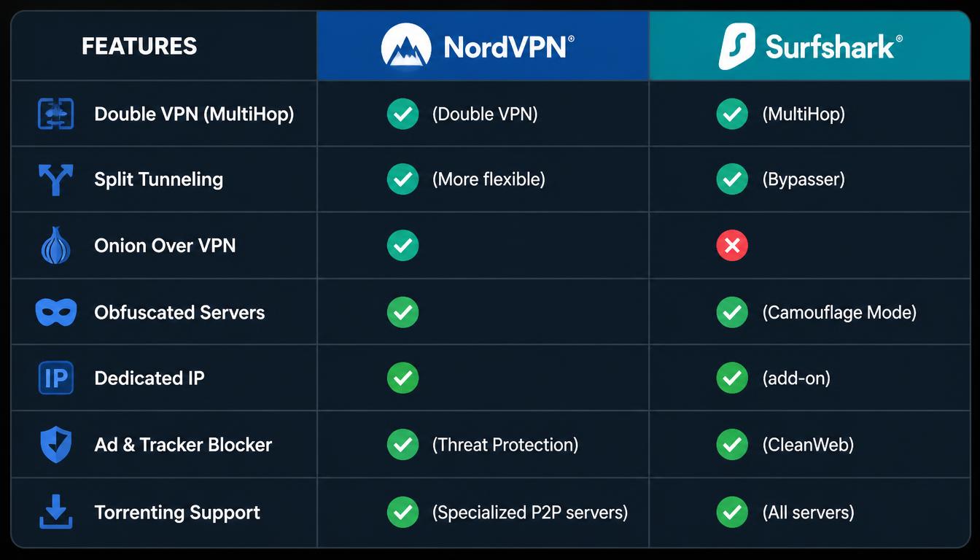This screenshot has height=560, width=980.
Task: Click the Split Tunneling fork icon
Action: (x=55, y=180)
